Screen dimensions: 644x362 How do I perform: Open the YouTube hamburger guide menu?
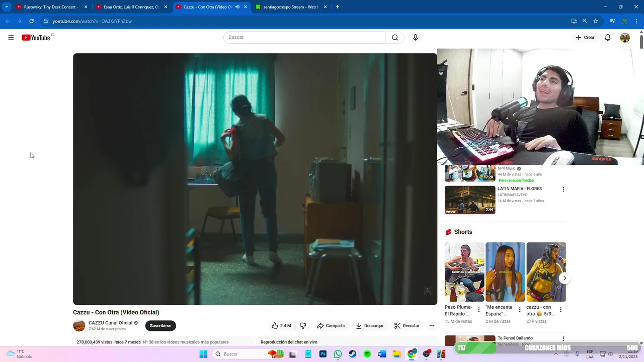11,38
